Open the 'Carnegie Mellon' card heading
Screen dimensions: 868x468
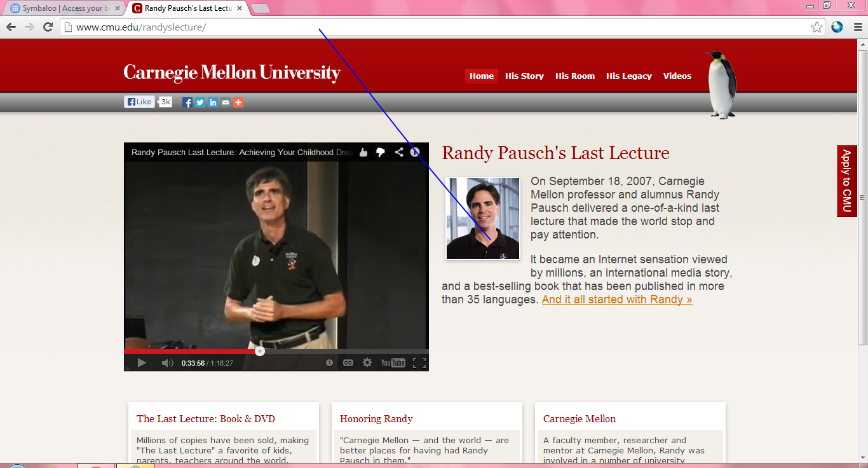(580, 419)
